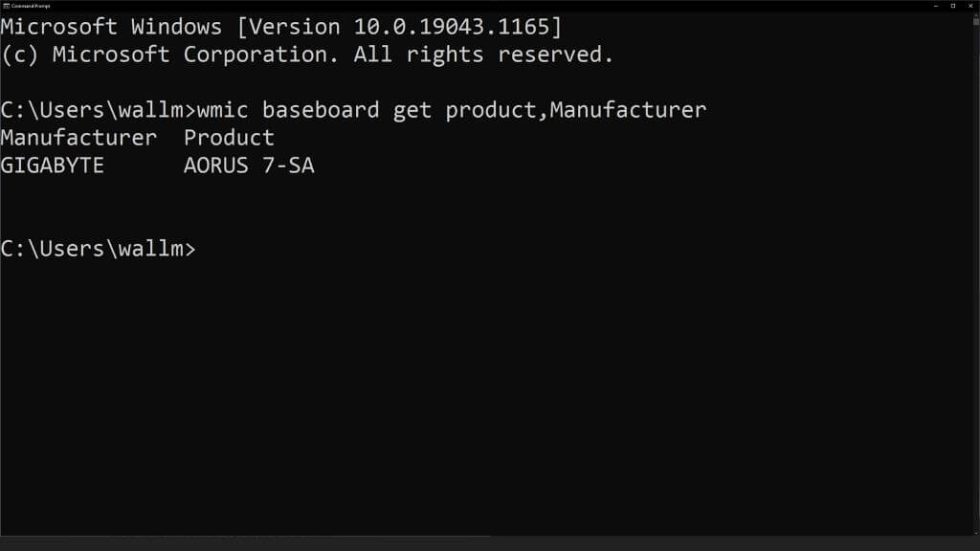The width and height of the screenshot is (980, 551).
Task: Click the All rights reserved text
Action: [x=483, y=55]
